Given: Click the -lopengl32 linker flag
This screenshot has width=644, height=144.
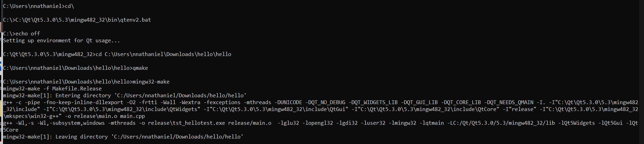Looking at the screenshot, I should point(318,123).
